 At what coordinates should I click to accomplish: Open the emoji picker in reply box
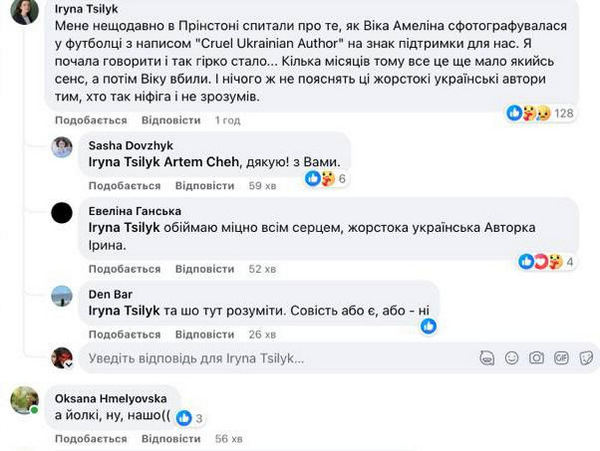[x=512, y=358]
